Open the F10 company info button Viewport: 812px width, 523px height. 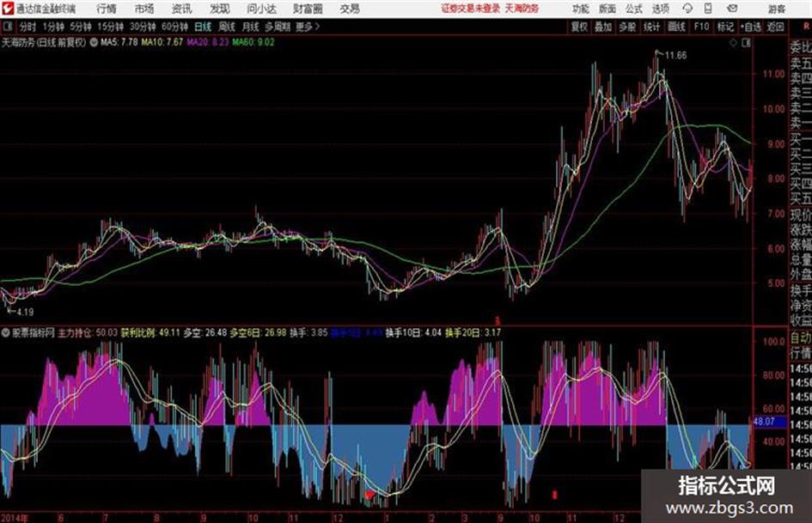click(702, 27)
